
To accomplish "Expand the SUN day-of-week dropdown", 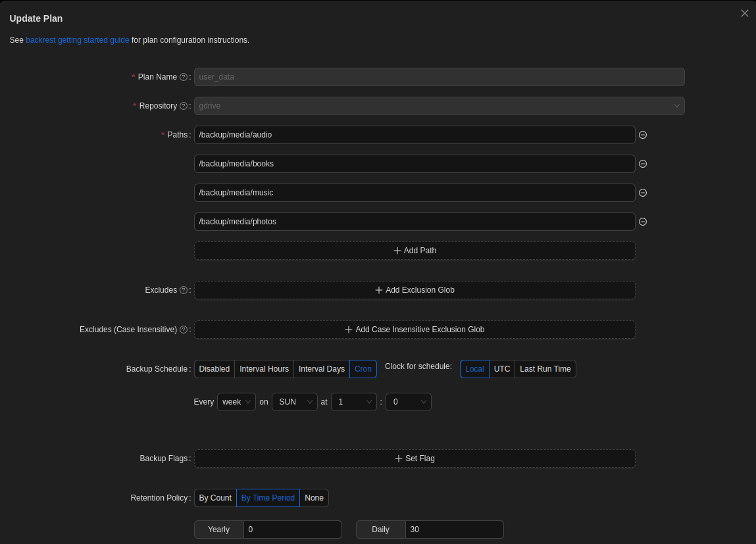I will tap(295, 402).
